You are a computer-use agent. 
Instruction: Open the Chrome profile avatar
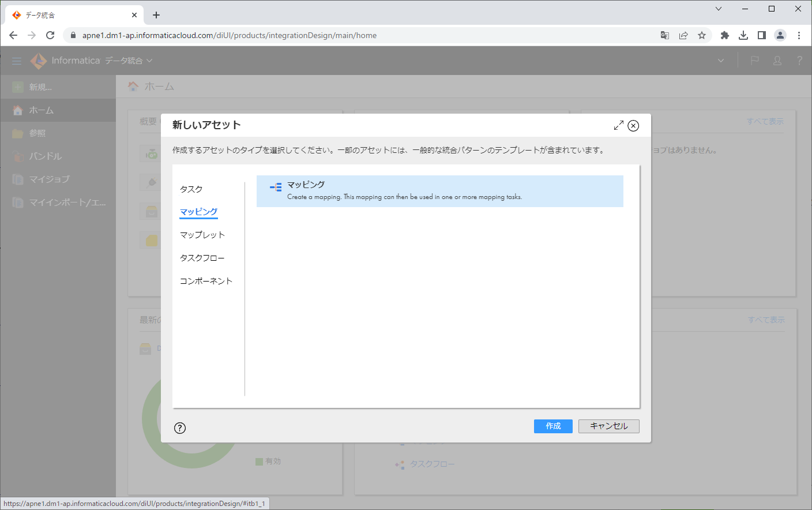point(780,35)
